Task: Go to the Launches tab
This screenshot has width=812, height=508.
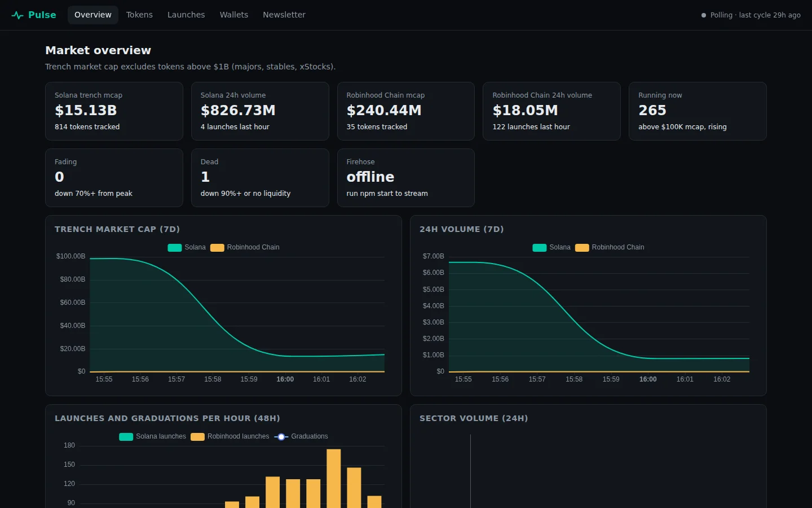Action: point(186,15)
